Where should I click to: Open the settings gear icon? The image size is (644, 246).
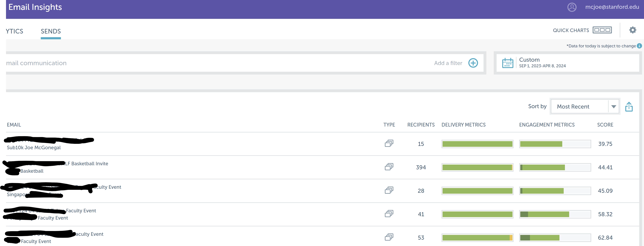(x=633, y=30)
